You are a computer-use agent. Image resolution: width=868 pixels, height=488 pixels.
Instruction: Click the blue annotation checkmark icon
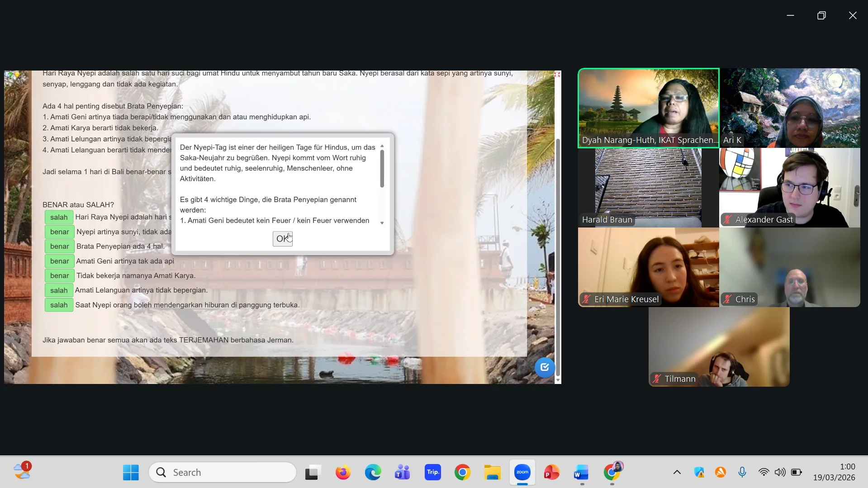(x=545, y=367)
